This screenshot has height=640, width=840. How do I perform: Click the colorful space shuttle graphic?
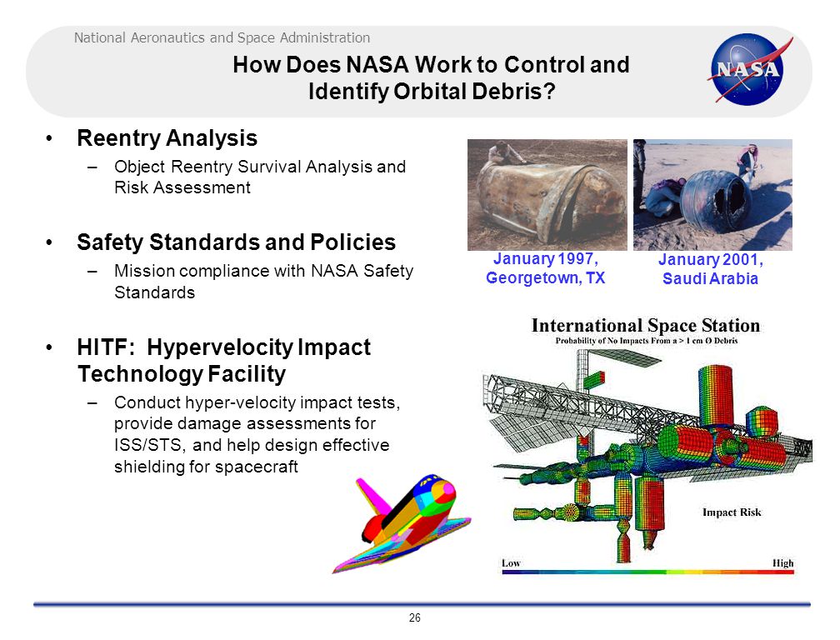coord(402,523)
